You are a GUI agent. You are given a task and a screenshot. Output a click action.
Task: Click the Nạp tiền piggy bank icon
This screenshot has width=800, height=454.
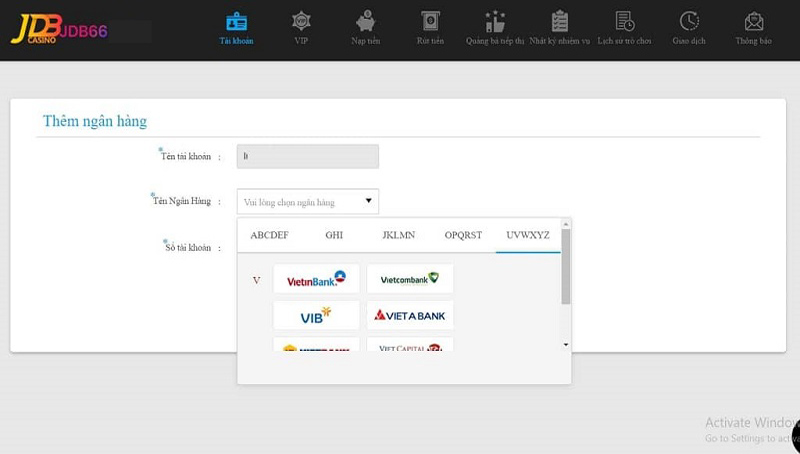tap(365, 21)
